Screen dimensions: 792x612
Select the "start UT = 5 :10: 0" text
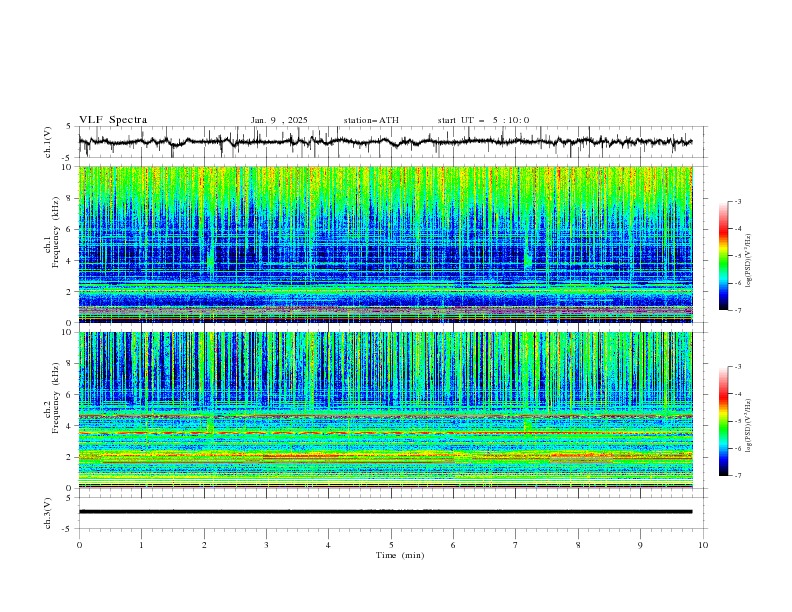pyautogui.click(x=483, y=120)
